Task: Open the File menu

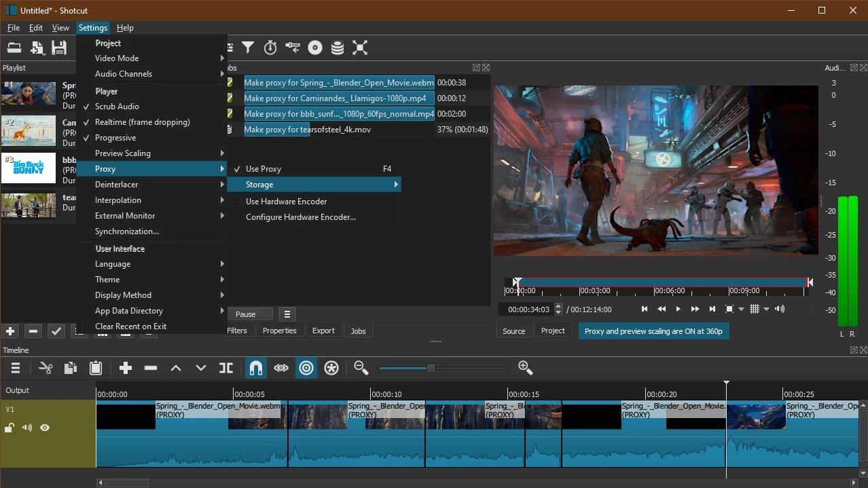Action: tap(14, 28)
